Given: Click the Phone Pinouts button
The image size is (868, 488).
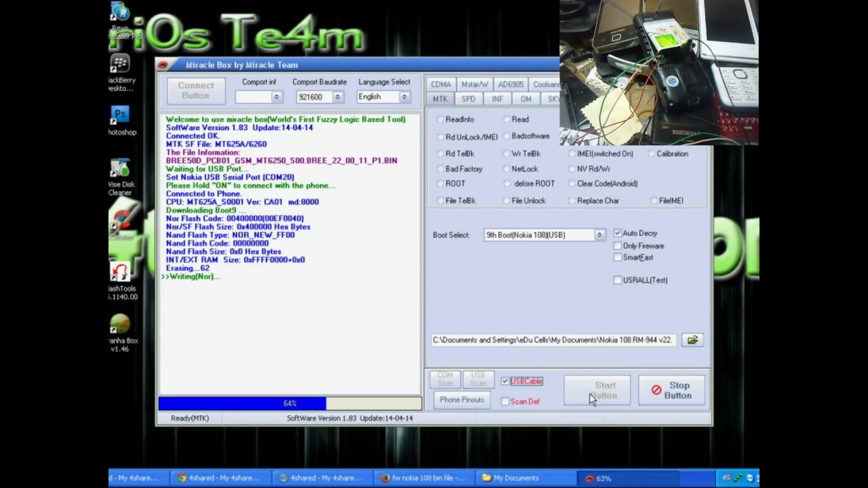Looking at the screenshot, I should click(x=462, y=400).
